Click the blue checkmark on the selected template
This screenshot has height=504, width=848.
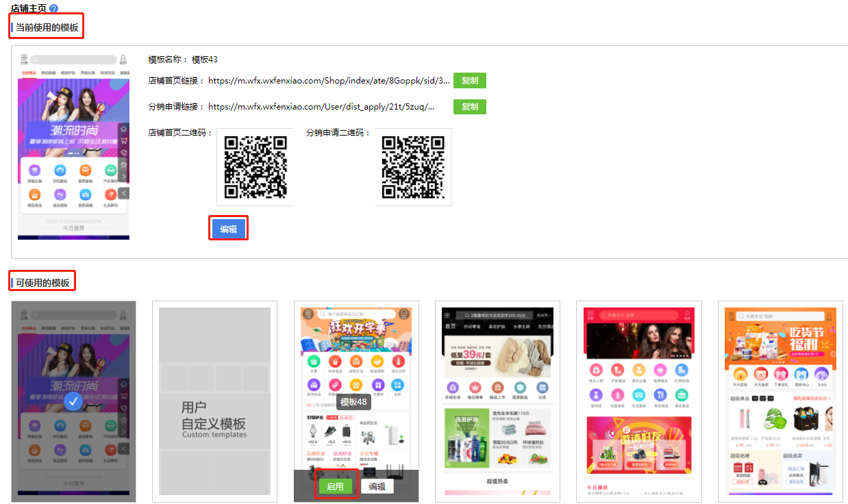[73, 401]
